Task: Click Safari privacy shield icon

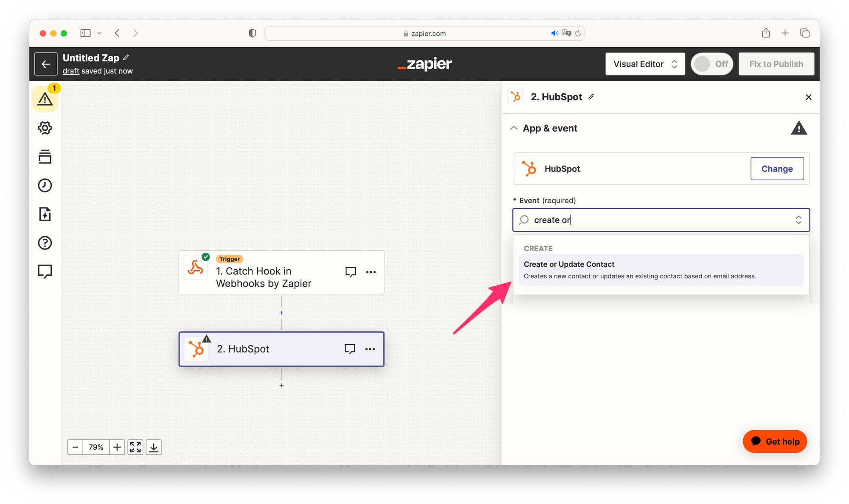Action: (x=253, y=33)
